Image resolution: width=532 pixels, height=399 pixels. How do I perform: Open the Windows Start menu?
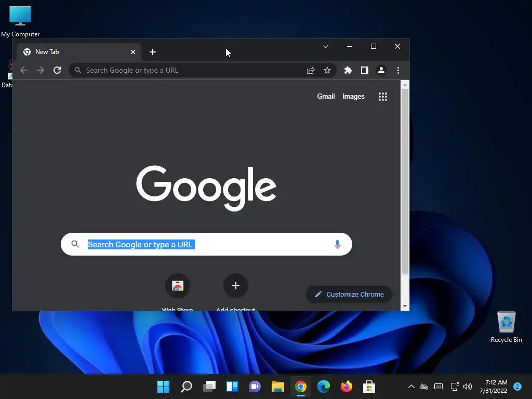tap(163, 387)
